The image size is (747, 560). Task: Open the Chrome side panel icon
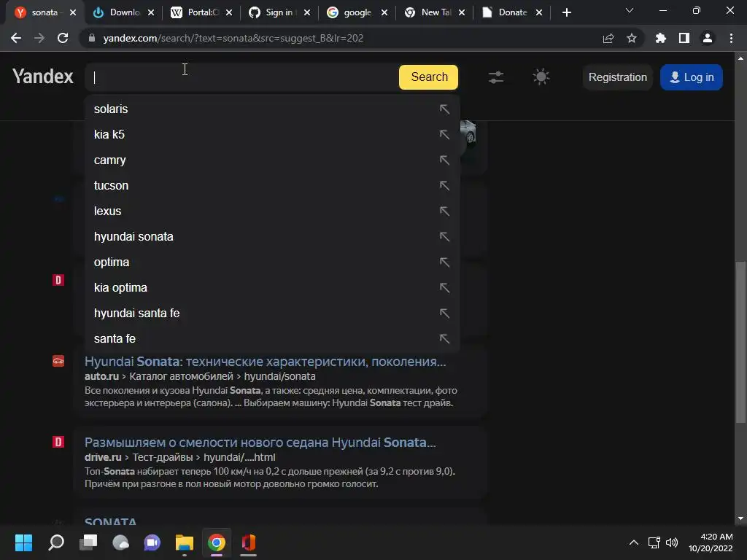[x=684, y=38]
